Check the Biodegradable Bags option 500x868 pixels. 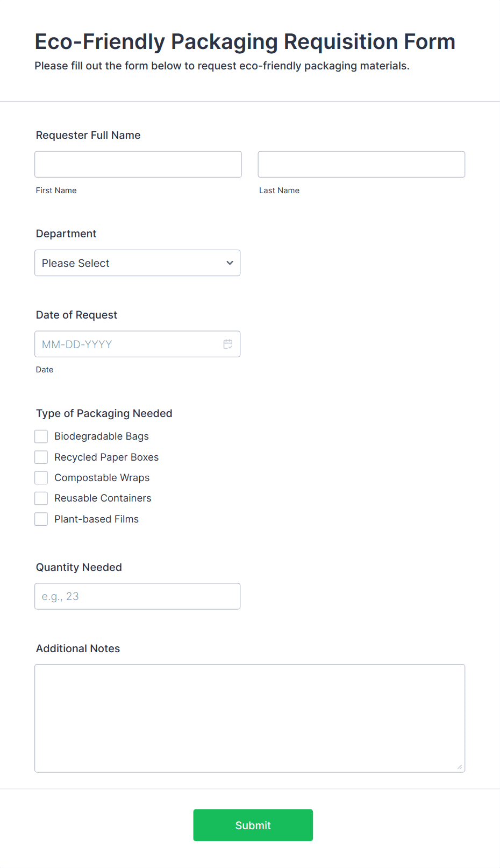41,436
